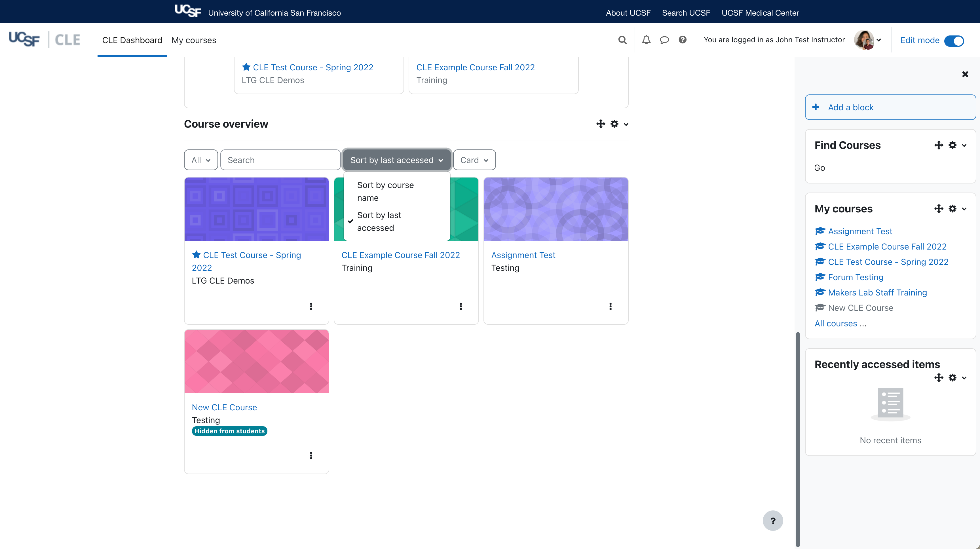980x549 pixels.
Task: Move the My courses block
Action: (x=939, y=209)
